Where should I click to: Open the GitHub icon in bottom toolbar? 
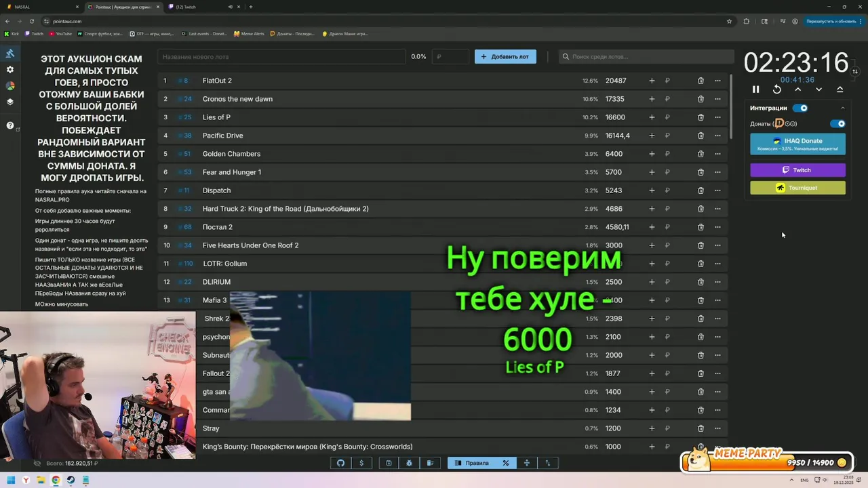pos(341,463)
